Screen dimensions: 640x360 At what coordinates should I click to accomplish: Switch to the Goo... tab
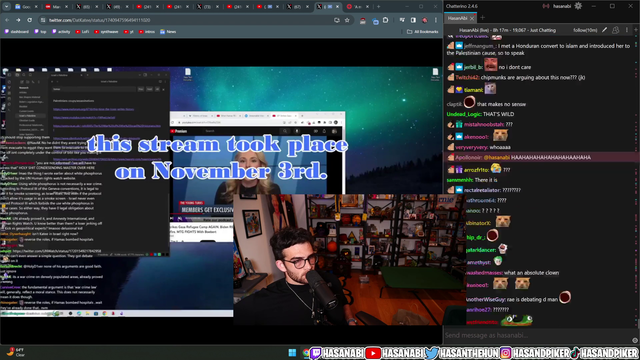27,7
